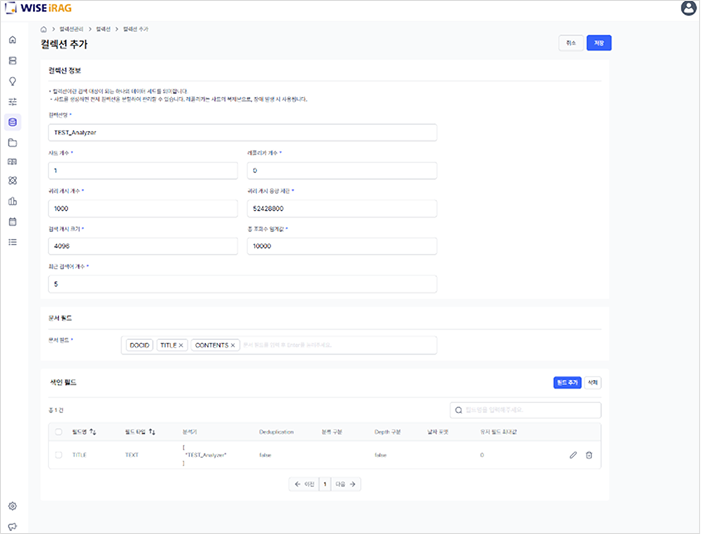
Task: Check the TITLE row checkbox
Action: 58,455
